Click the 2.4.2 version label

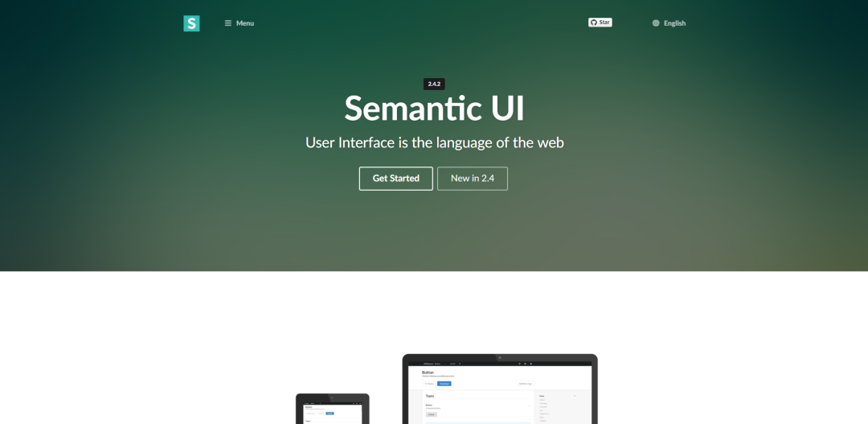(434, 84)
